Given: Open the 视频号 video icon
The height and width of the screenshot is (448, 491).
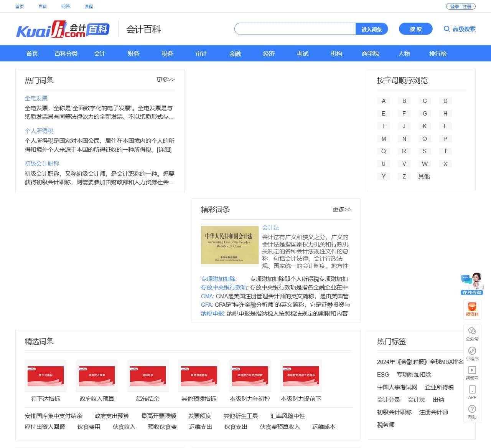Looking at the screenshot, I should click(472, 370).
